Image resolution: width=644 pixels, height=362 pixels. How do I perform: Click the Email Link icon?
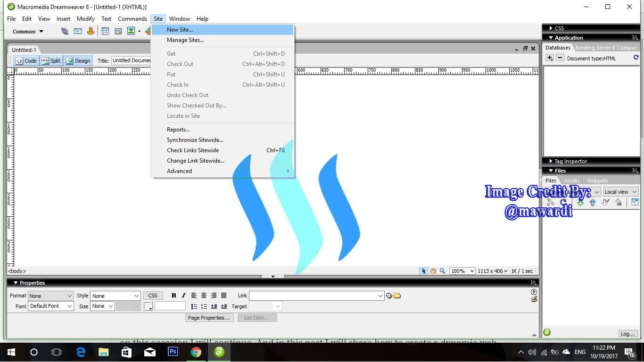pyautogui.click(x=78, y=31)
